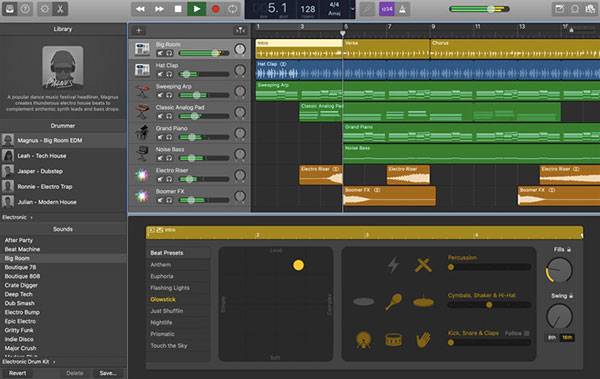Open the Note Pad button
Screen dimensions: 600x379
559,9
